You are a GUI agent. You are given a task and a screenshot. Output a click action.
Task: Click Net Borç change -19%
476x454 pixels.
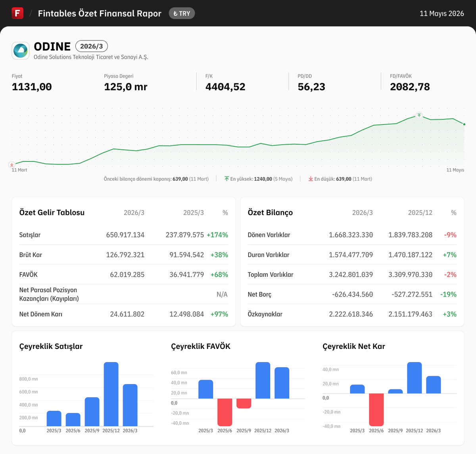click(x=449, y=294)
